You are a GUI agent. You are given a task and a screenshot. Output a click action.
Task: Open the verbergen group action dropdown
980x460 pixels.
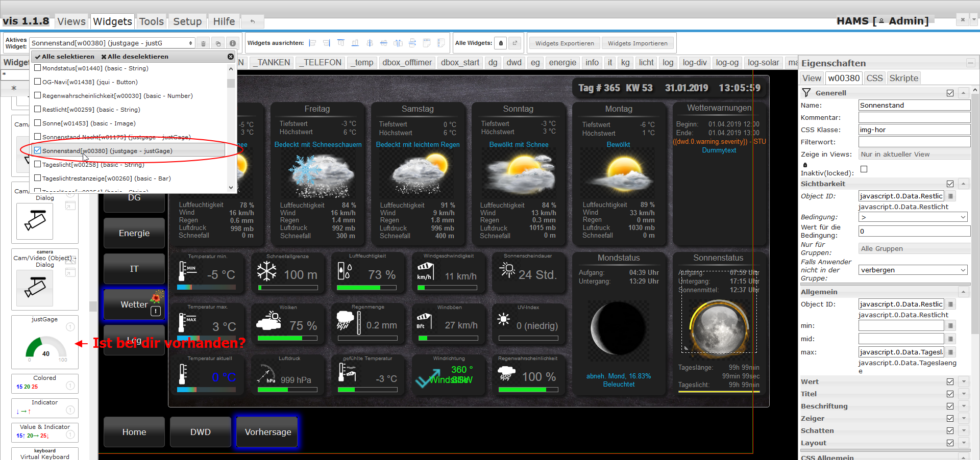(x=913, y=270)
